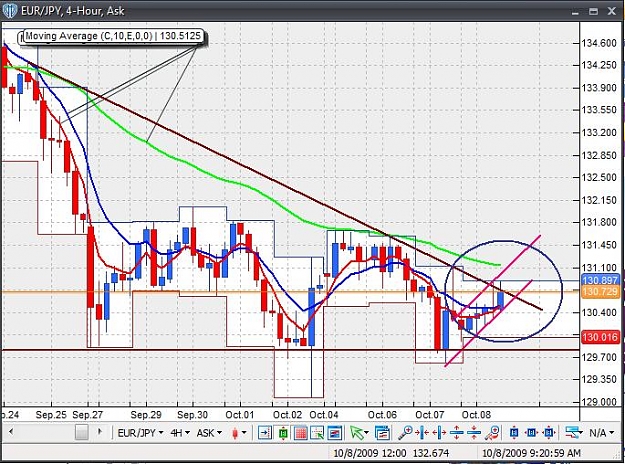Image resolution: width=625 pixels, height=464 pixels.
Task: Click the application icon in title bar
Action: (10, 11)
